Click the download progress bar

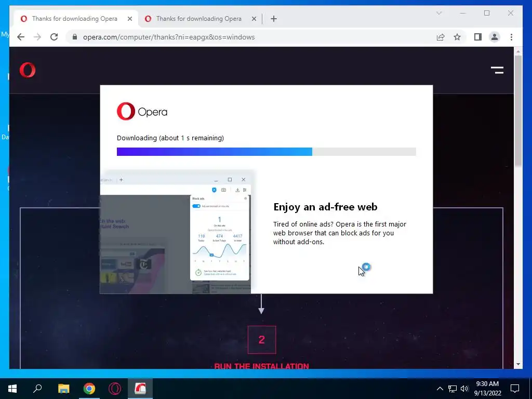(x=267, y=152)
